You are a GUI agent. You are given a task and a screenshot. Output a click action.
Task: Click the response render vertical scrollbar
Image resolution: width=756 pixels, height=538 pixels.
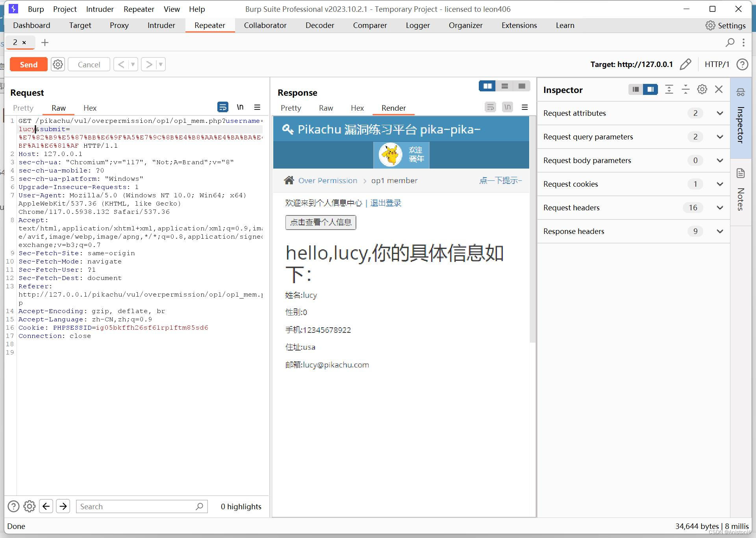pos(533,230)
